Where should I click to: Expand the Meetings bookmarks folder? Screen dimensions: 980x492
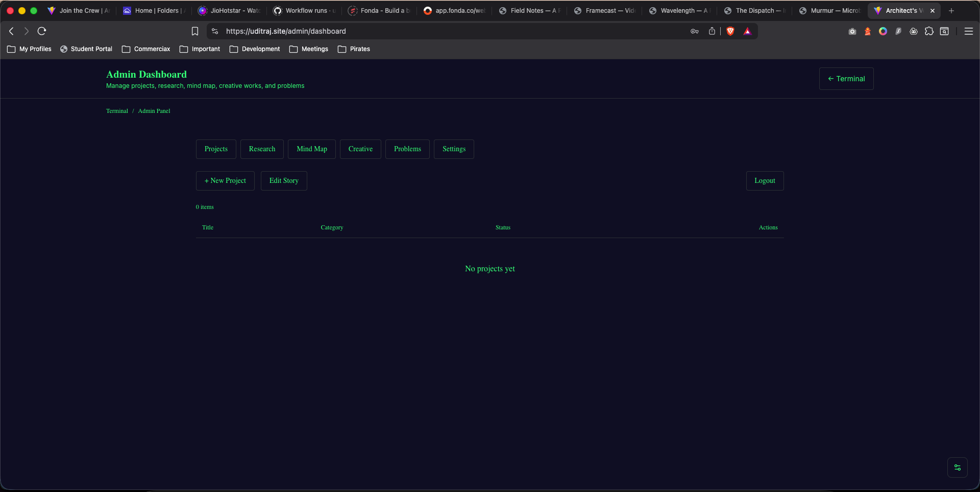[x=309, y=49]
